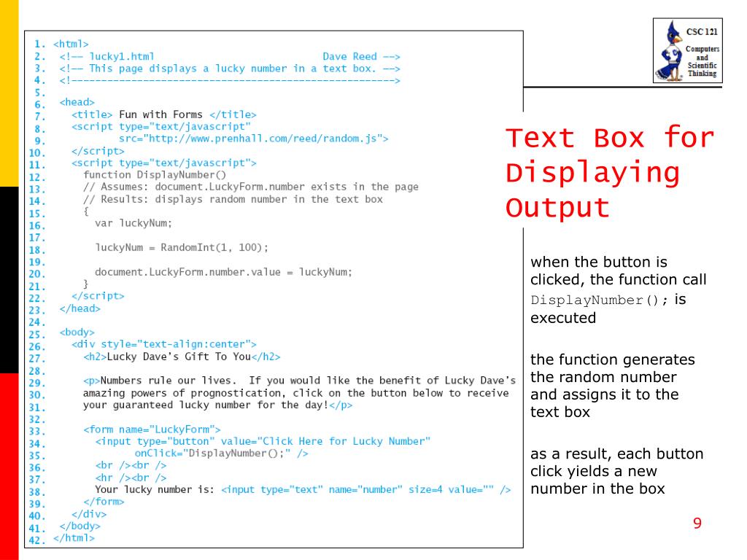
Task: Click the "<hr /><br />" tags on line 37
Action: coord(131,478)
